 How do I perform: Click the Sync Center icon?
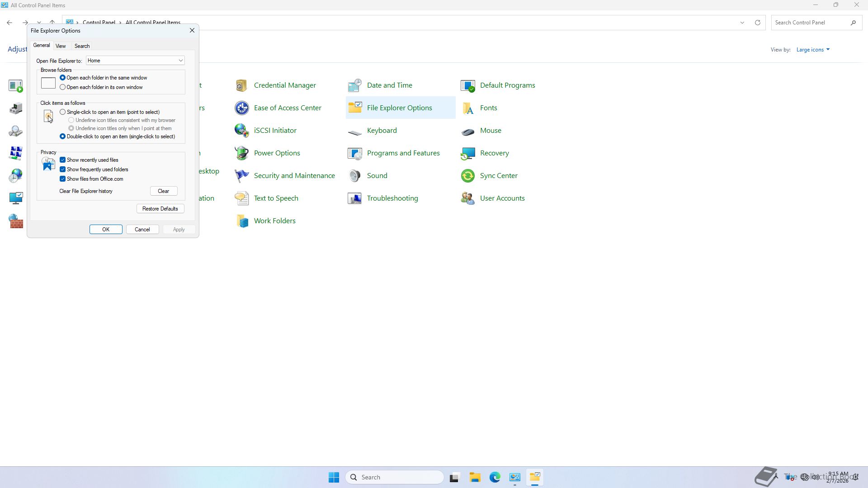click(x=467, y=176)
